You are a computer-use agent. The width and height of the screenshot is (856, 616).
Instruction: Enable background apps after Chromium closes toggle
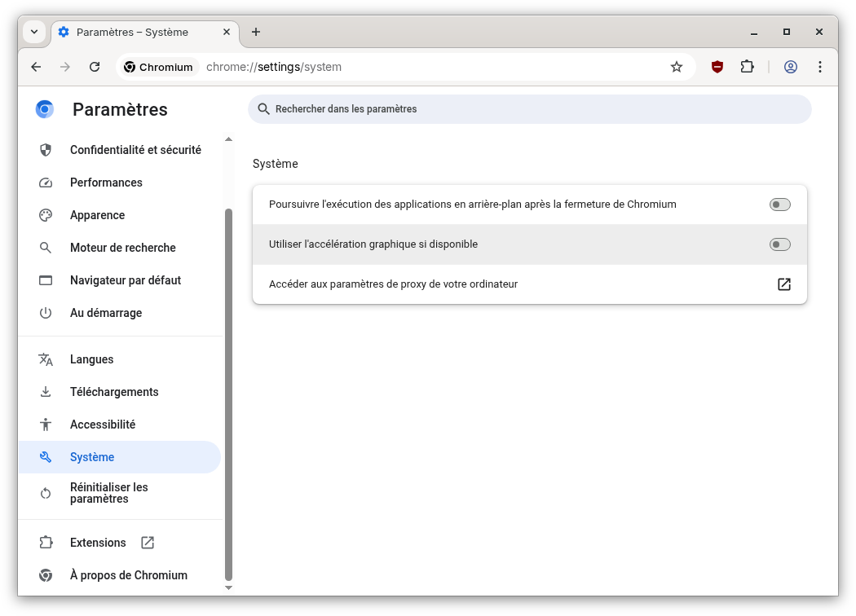[x=779, y=205]
